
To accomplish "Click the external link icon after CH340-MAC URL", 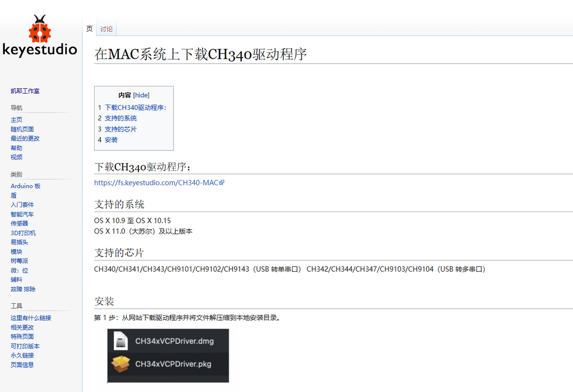I will (x=222, y=182).
